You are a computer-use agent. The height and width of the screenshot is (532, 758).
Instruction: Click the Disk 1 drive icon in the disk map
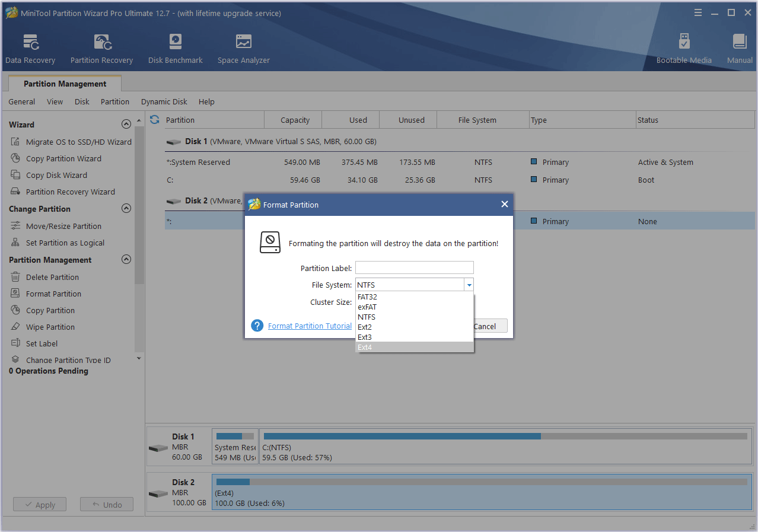[158, 448]
